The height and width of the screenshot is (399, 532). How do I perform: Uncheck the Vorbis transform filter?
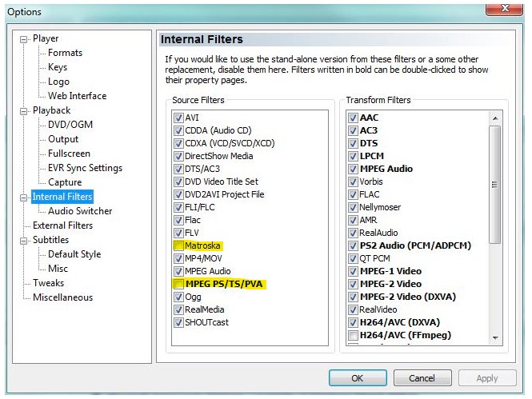point(353,182)
